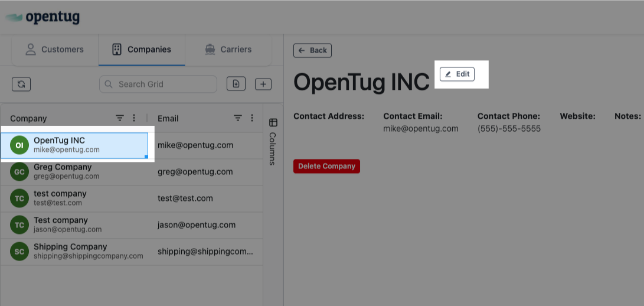Click the refresh grid icon button

click(21, 84)
